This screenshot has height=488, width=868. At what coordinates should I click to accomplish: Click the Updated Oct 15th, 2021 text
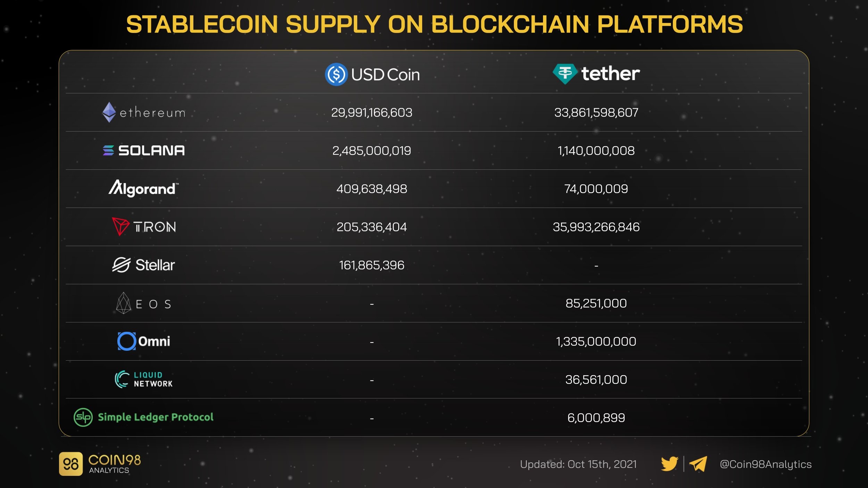point(578,464)
